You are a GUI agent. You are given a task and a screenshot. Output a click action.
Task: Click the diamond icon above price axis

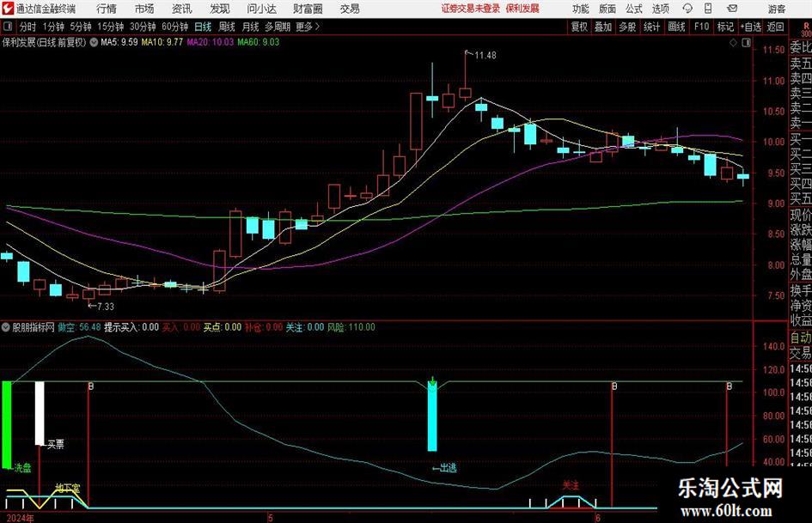click(x=733, y=43)
